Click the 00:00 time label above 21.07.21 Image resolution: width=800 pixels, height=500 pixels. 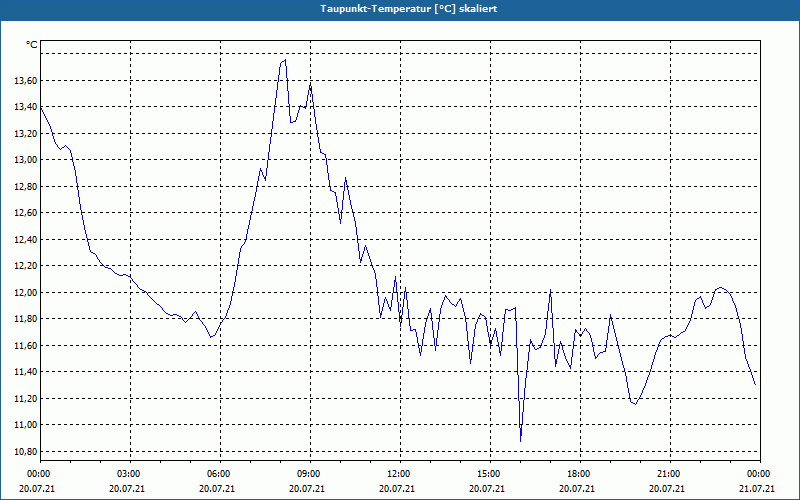point(760,474)
